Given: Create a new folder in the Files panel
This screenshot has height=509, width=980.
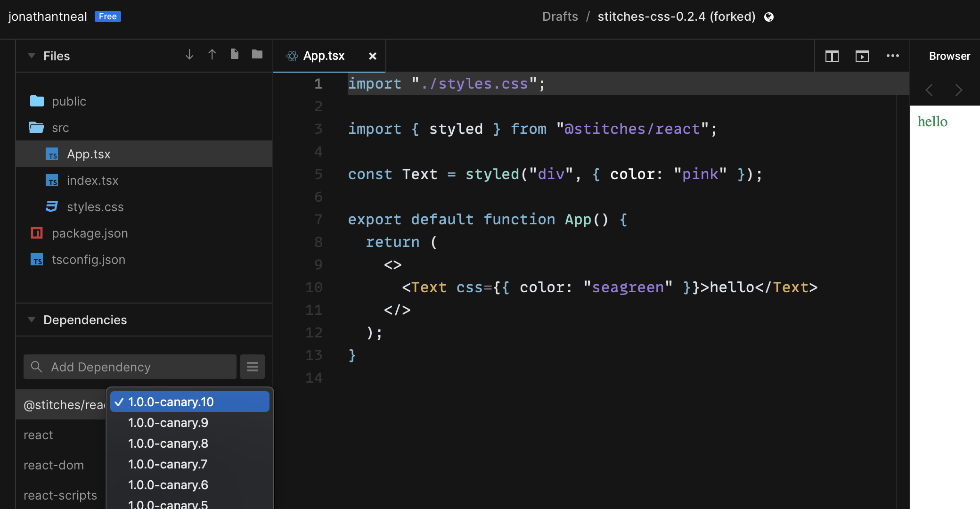Looking at the screenshot, I should pyautogui.click(x=257, y=54).
